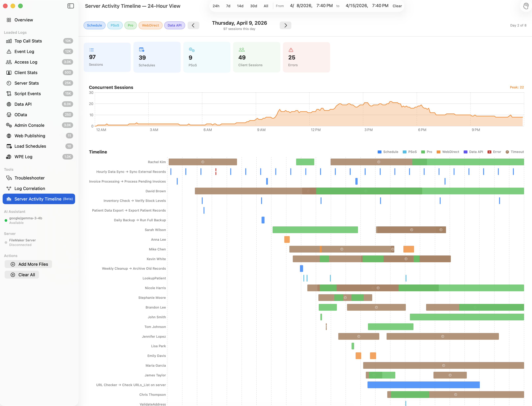Go to previous day chevron
The width and height of the screenshot is (532, 406).
click(x=193, y=25)
